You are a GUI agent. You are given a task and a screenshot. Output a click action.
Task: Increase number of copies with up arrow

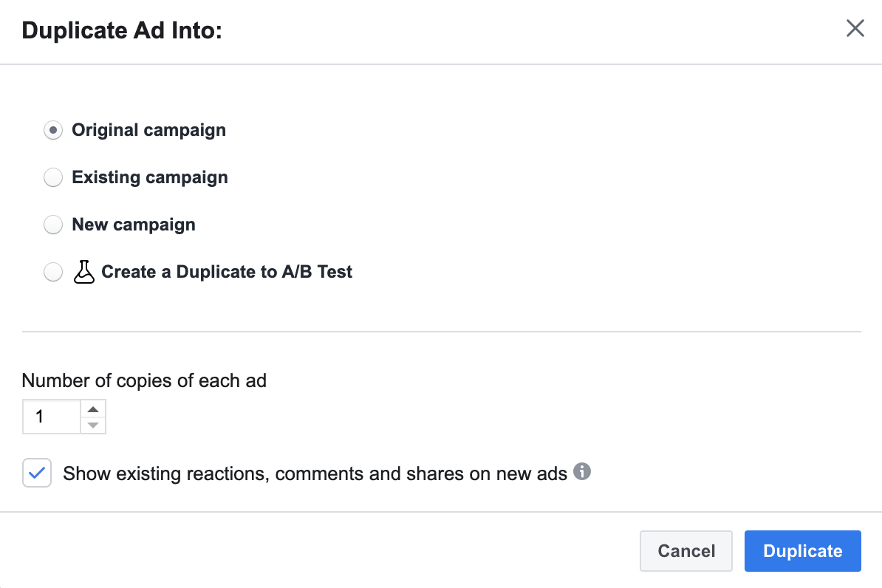tap(93, 409)
